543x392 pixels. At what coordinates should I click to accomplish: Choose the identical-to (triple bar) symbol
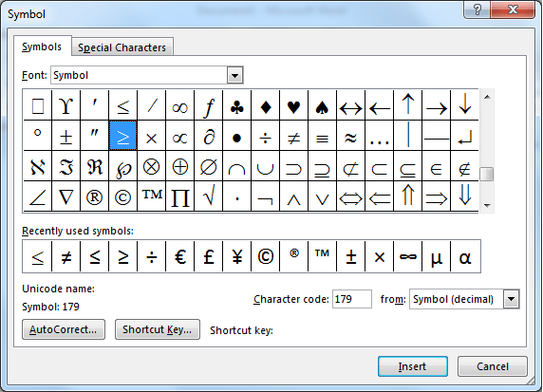[322, 136]
